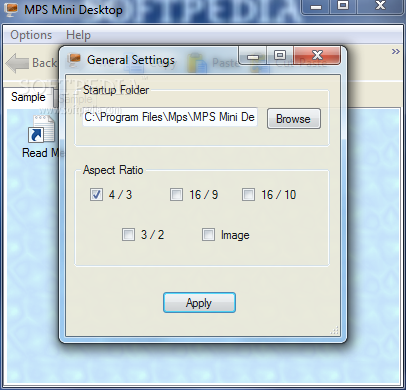The height and width of the screenshot is (390, 406).
Task: Check the 3 / 2 aspect ratio
Action: pyautogui.click(x=128, y=234)
